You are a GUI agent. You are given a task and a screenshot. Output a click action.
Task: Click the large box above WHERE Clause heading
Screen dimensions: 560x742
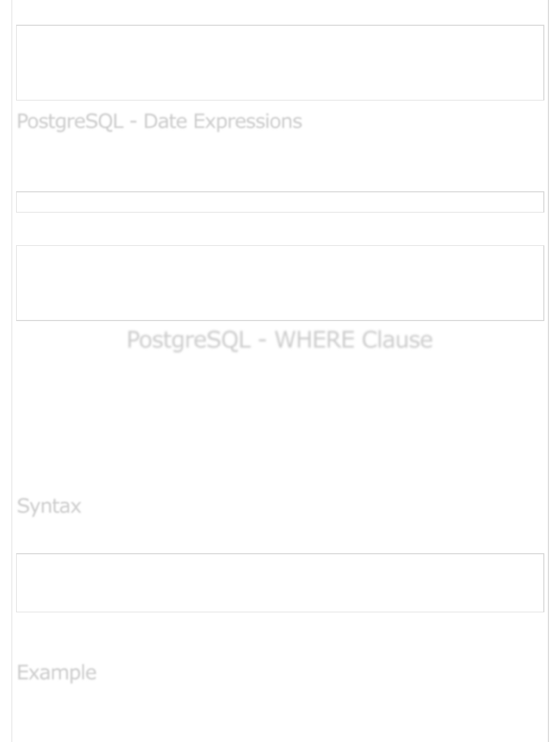(280, 283)
